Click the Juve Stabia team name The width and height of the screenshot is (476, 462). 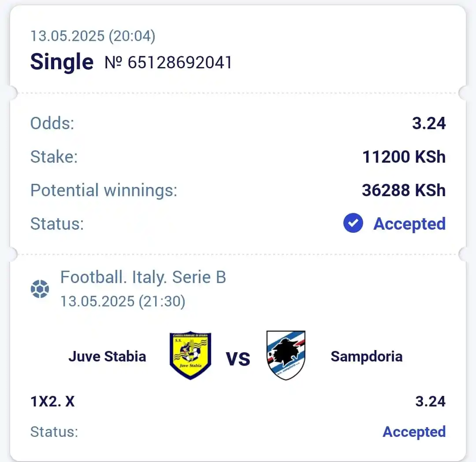tap(107, 356)
